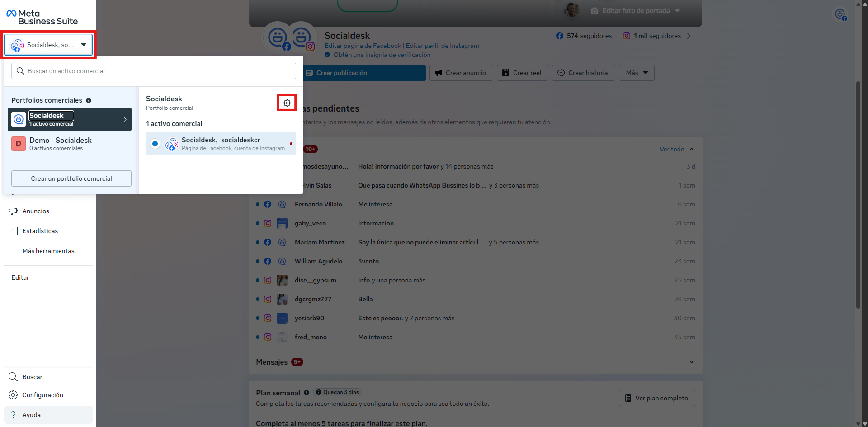Collapse the comments section chevron by Ver todo
This screenshot has height=427, width=868.
692,149
